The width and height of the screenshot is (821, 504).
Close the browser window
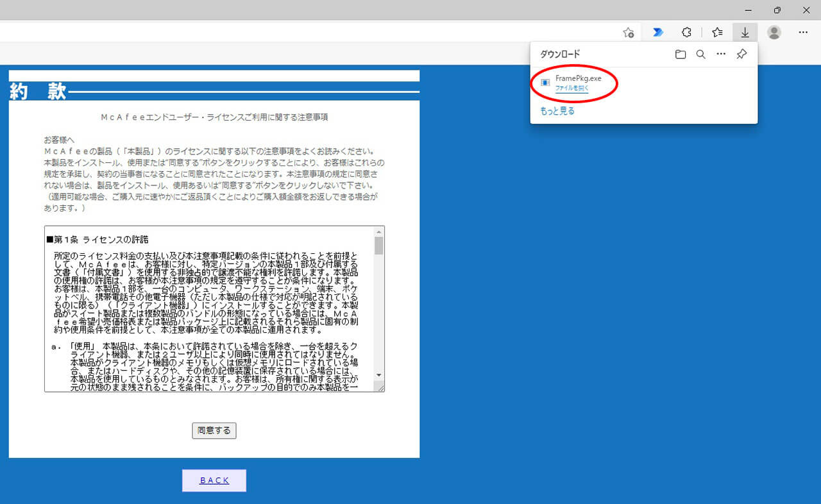pyautogui.click(x=806, y=10)
